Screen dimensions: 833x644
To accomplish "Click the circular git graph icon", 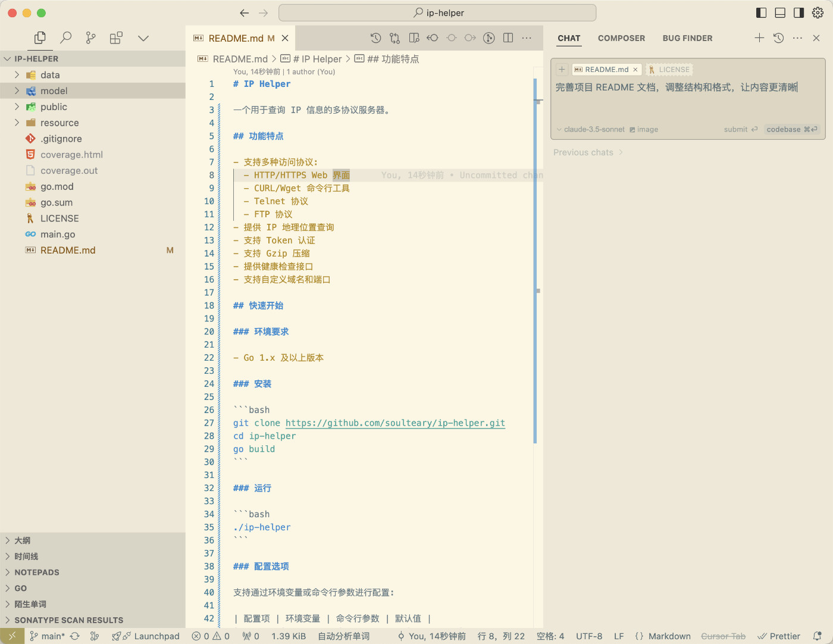I will [489, 38].
